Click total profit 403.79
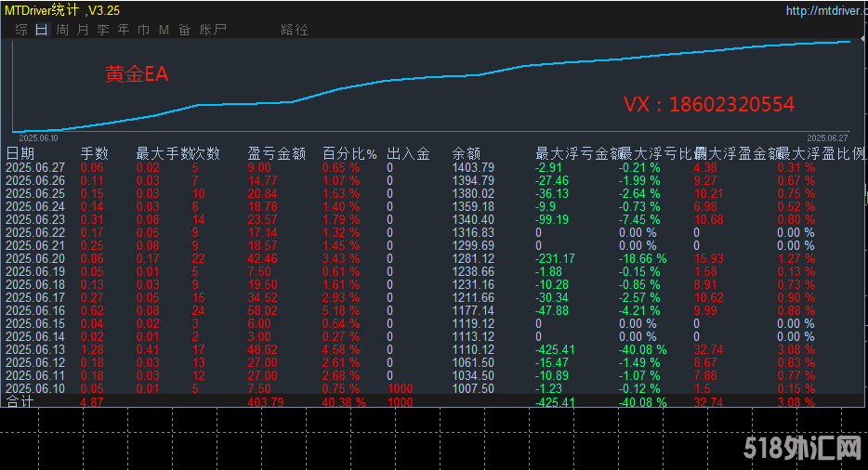The height and width of the screenshot is (470, 868). 266,402
